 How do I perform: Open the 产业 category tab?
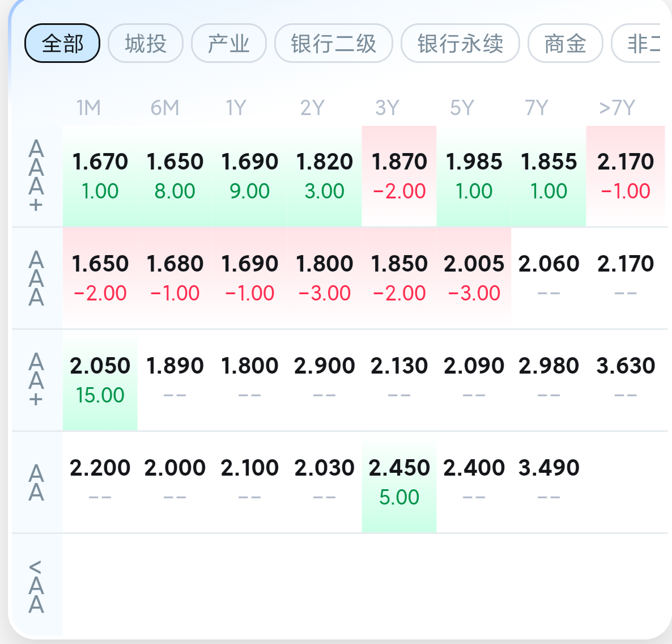228,43
